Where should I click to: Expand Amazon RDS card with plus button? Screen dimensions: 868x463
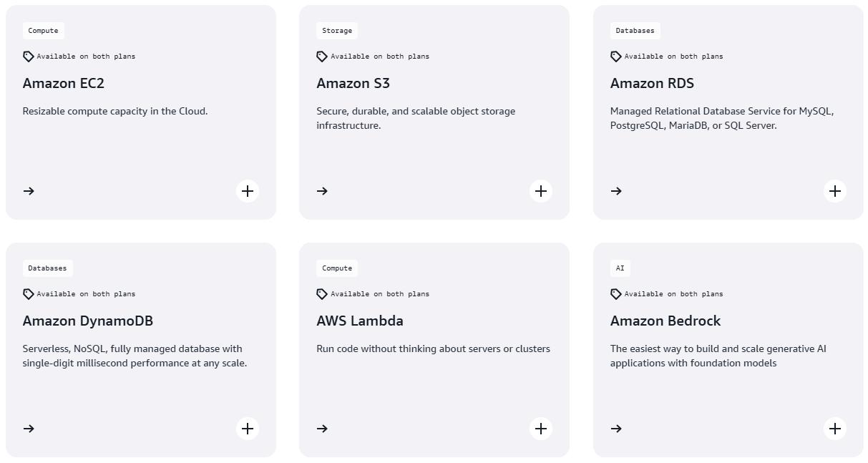tap(834, 191)
